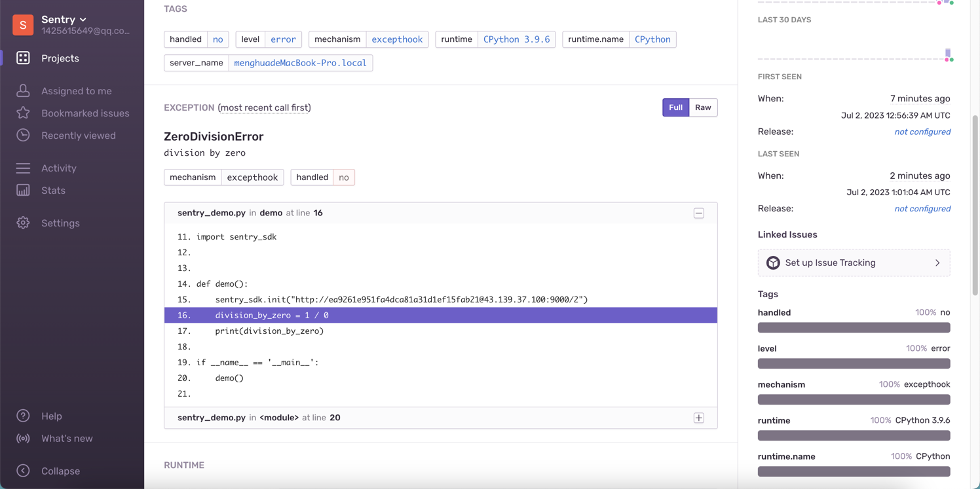Click code line 15 sentry_sdk.init

pyautogui.click(x=441, y=300)
